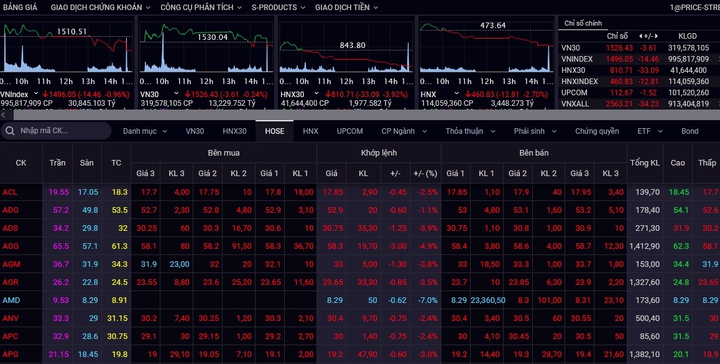720x364 pixels.
Task: Open stock AMD
Action: point(11,300)
